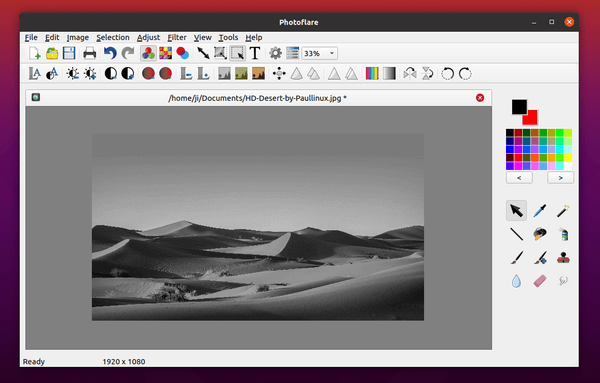Select the Spray Can tool
The width and height of the screenshot is (600, 383).
click(x=563, y=234)
